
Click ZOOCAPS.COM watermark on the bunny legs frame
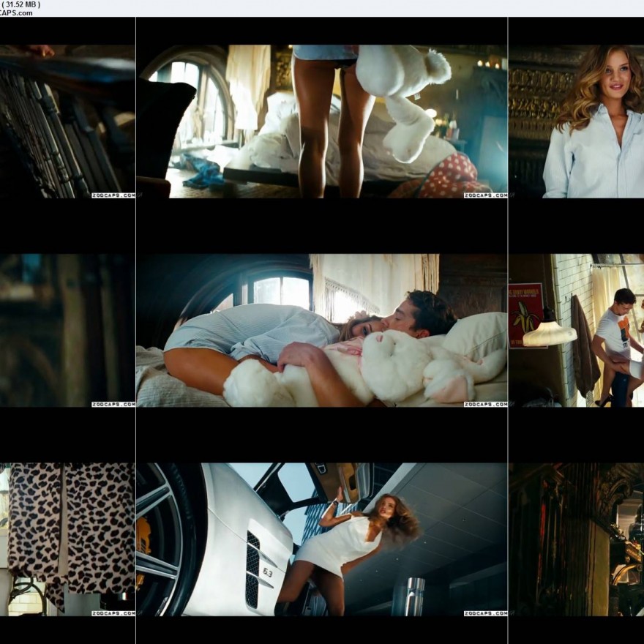click(485, 195)
